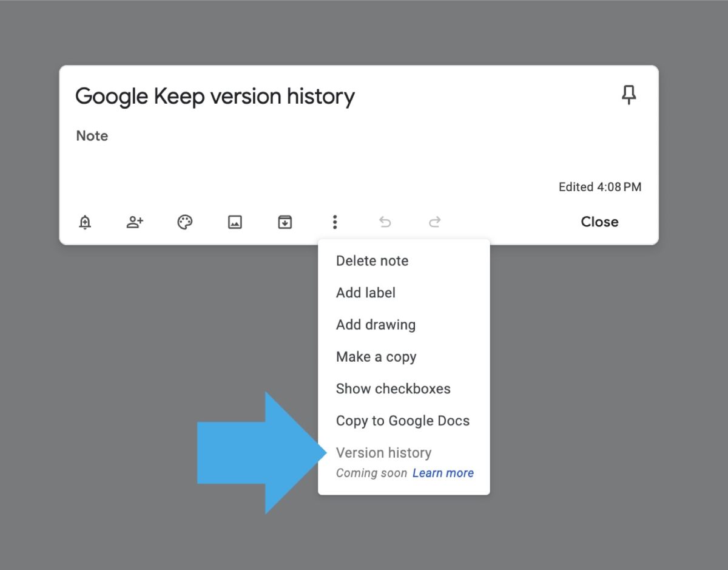This screenshot has width=728, height=570.
Task: Open the Learn more link
Action: (x=443, y=473)
